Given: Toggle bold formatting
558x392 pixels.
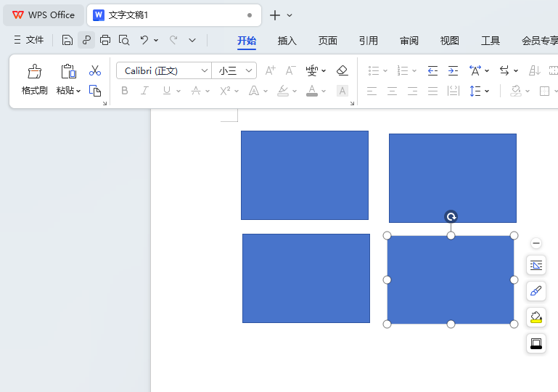Looking at the screenshot, I should tap(125, 91).
